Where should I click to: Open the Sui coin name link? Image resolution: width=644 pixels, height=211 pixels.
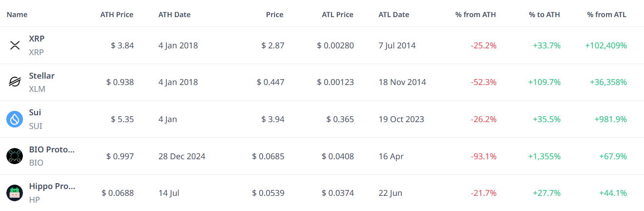pyautogui.click(x=35, y=112)
